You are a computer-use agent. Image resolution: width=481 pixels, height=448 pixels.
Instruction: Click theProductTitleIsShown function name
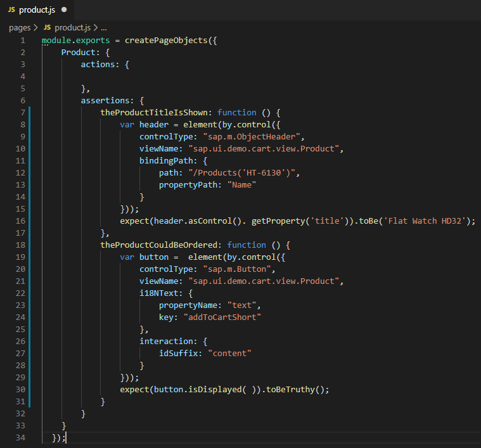point(154,113)
